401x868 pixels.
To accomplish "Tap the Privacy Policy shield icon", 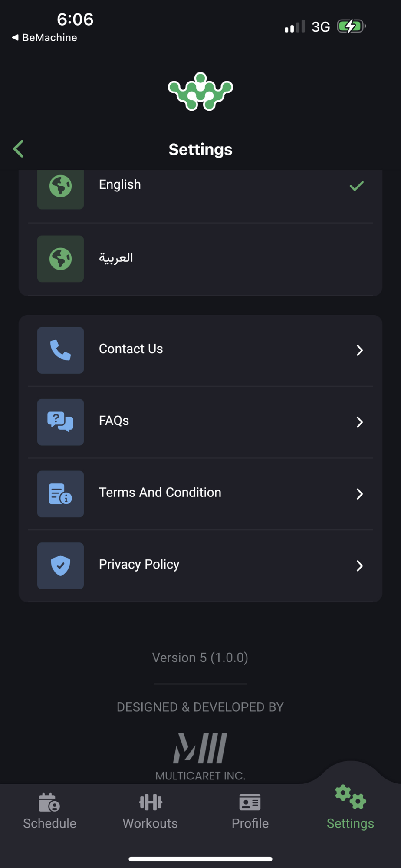I will 60,566.
